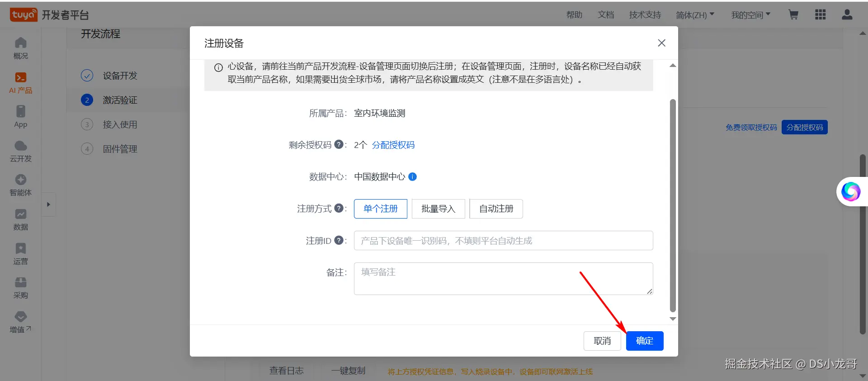Open the apps grid icon in header

pos(821,15)
